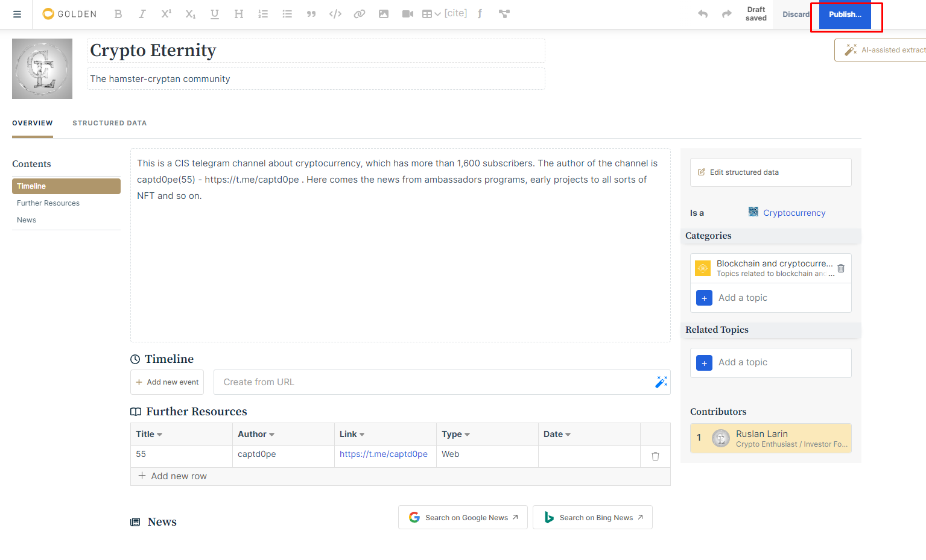Toggle underline formatting
Screen dimensions: 926x560
(x=215, y=14)
